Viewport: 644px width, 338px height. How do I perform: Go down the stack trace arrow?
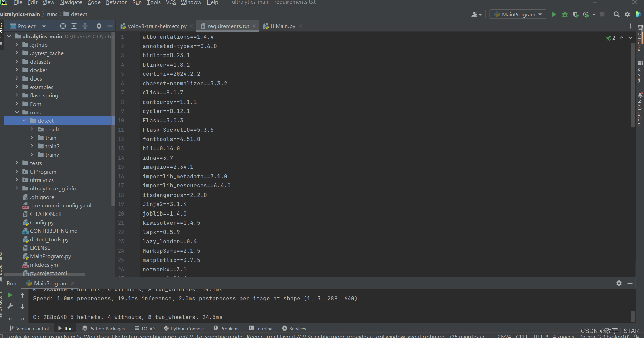pos(22,307)
